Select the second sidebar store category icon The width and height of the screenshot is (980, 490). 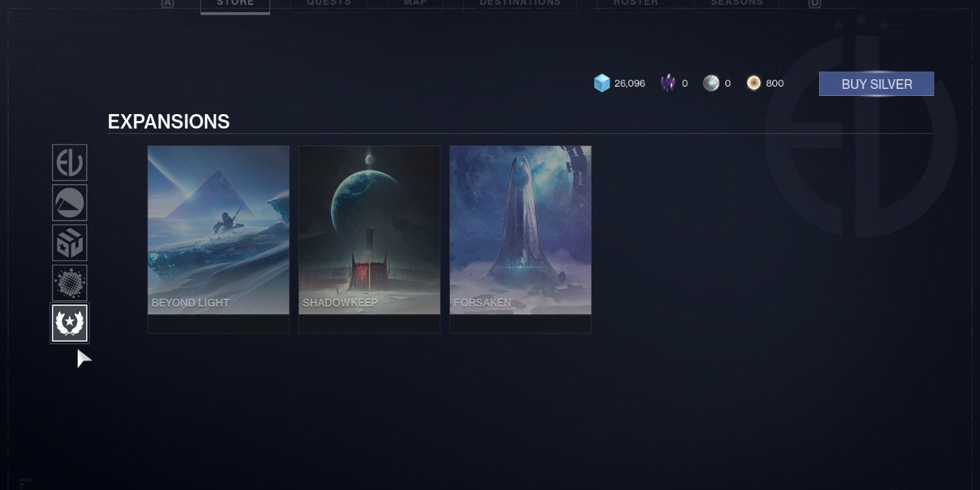point(70,203)
